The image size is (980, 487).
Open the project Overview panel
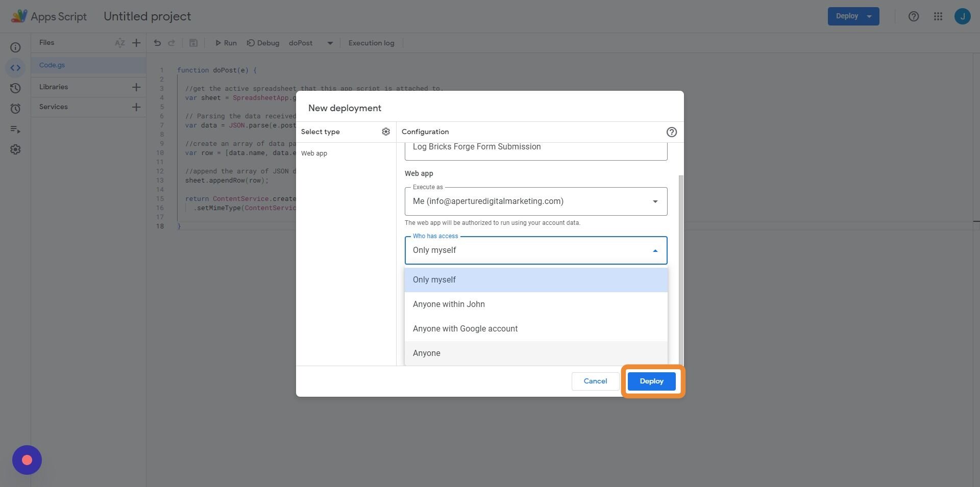(15, 47)
